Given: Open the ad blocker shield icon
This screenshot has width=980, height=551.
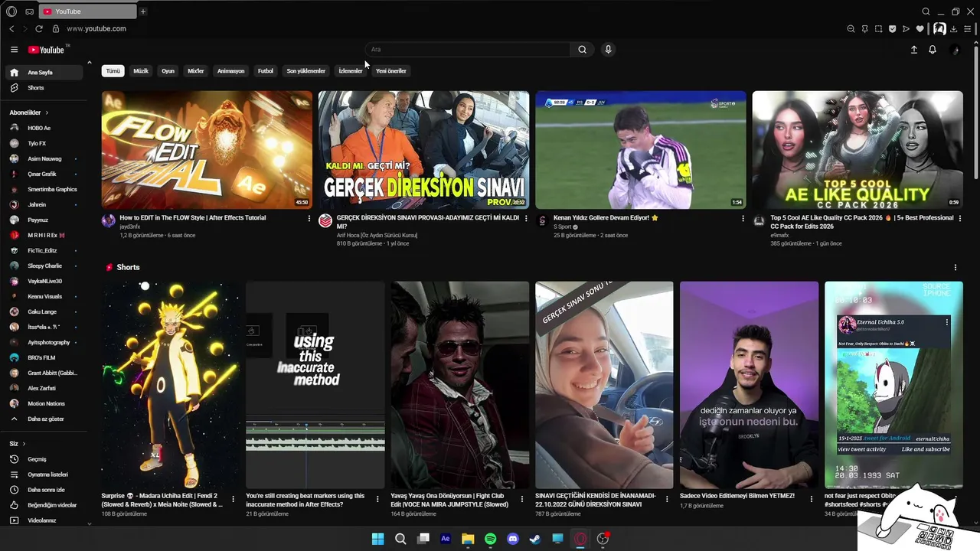Looking at the screenshot, I should pyautogui.click(x=892, y=29).
